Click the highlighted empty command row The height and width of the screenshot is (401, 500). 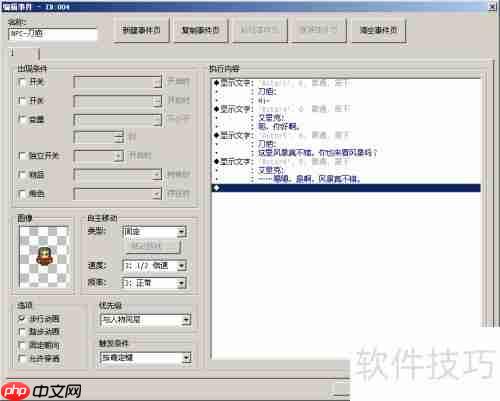pos(346,188)
